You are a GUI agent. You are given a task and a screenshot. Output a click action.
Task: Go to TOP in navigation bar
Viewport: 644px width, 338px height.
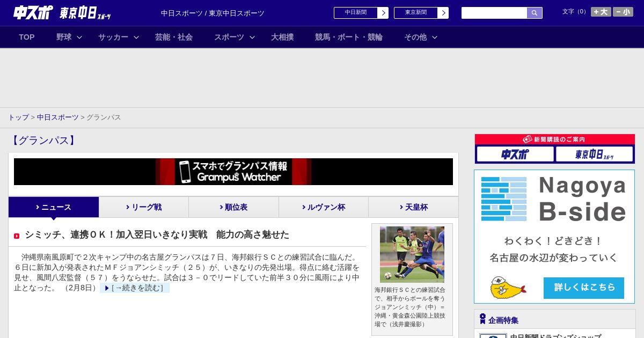27,37
